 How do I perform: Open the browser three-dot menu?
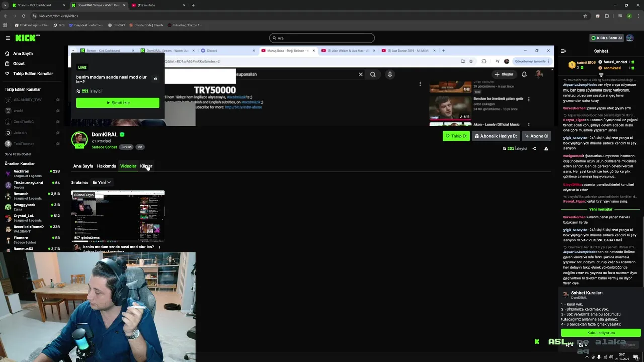point(638,16)
